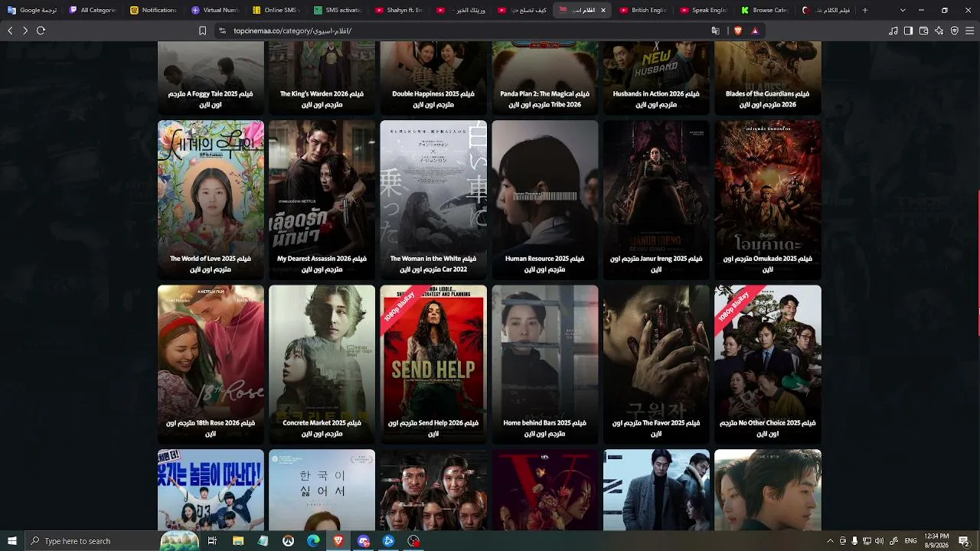Go forward to the next page
The height and width of the screenshot is (551, 980).
[x=25, y=31]
